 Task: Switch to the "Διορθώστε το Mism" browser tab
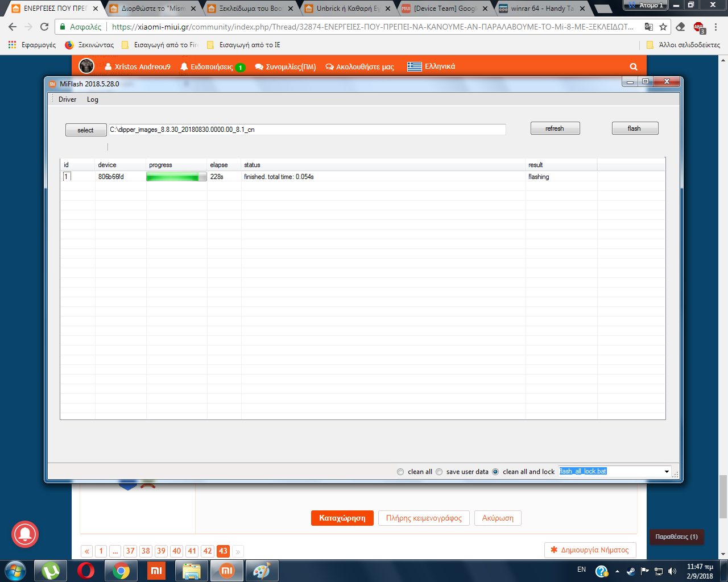(x=152, y=9)
